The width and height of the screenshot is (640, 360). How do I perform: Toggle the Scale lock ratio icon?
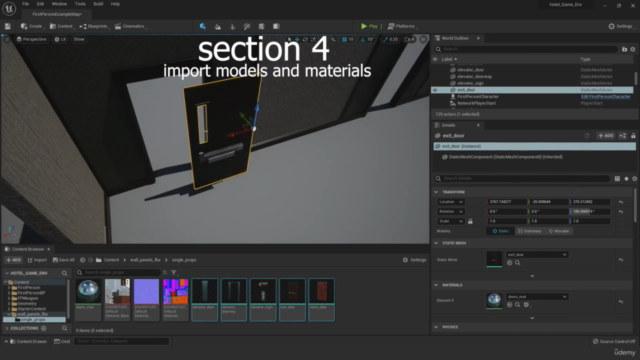[x=470, y=221]
